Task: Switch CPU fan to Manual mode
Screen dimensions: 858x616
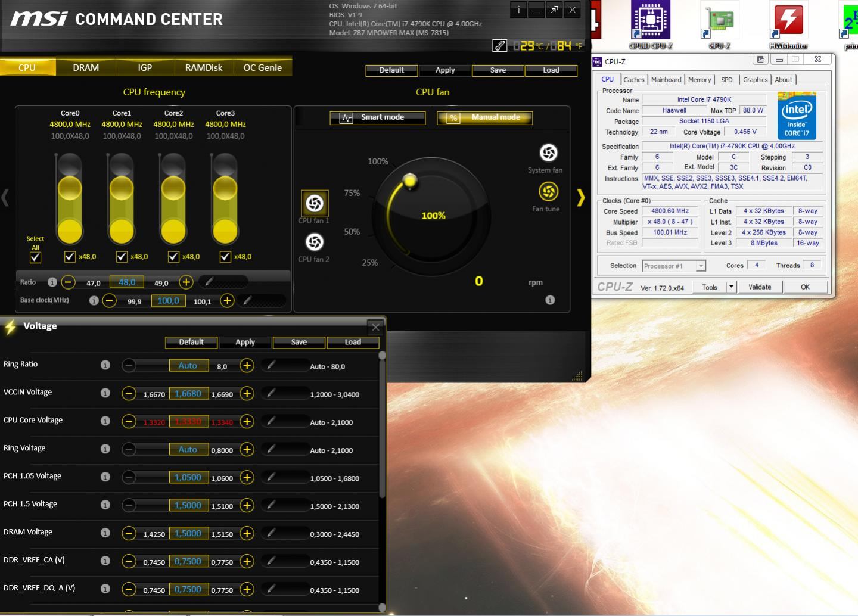Action: [x=484, y=117]
